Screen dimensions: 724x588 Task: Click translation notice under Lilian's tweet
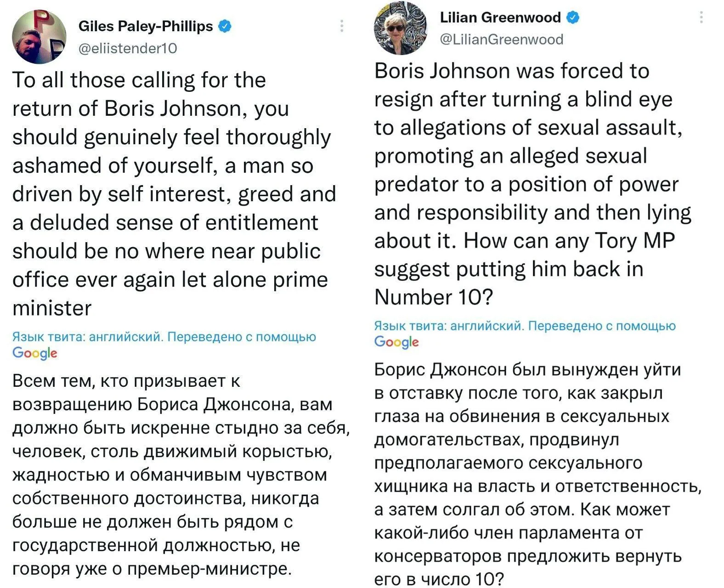[x=525, y=326]
